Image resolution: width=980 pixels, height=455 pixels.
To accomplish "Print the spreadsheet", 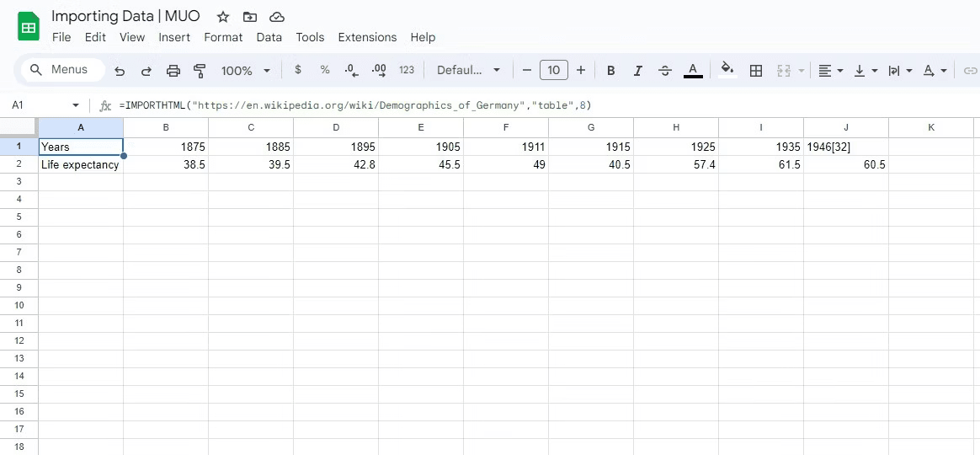I will coord(173,71).
